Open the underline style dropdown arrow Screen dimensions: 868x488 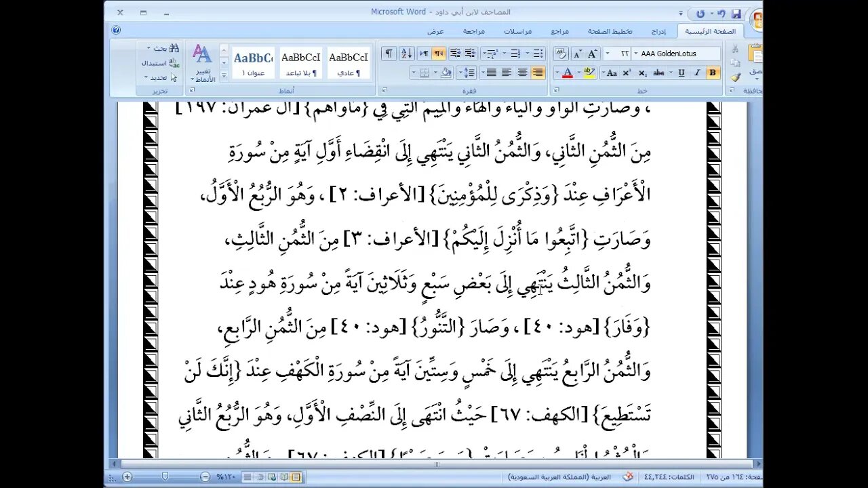672,73
